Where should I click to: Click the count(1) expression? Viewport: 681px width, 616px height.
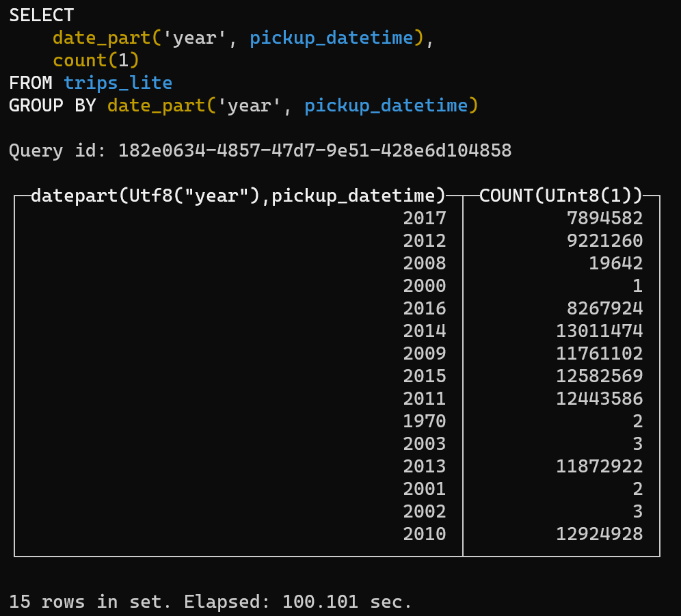[96, 60]
